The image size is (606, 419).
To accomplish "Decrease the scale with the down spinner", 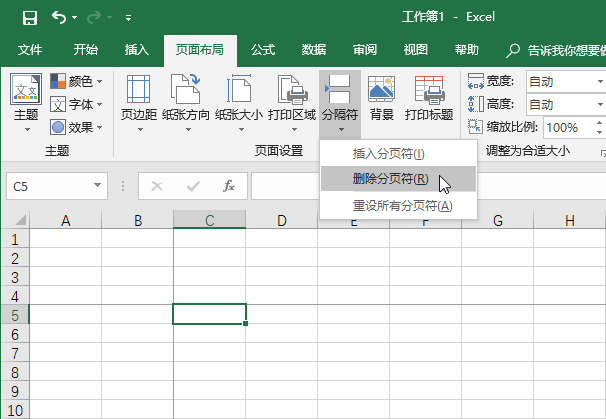I will [x=599, y=133].
